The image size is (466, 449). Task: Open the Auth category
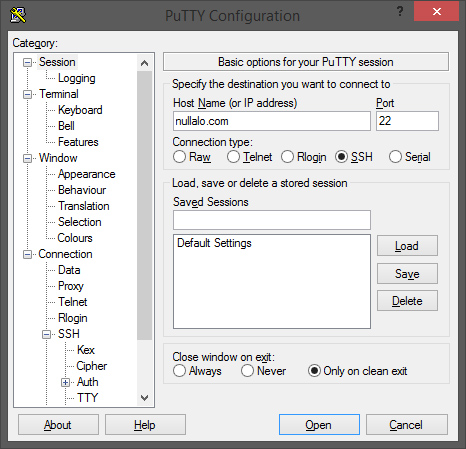(88, 382)
